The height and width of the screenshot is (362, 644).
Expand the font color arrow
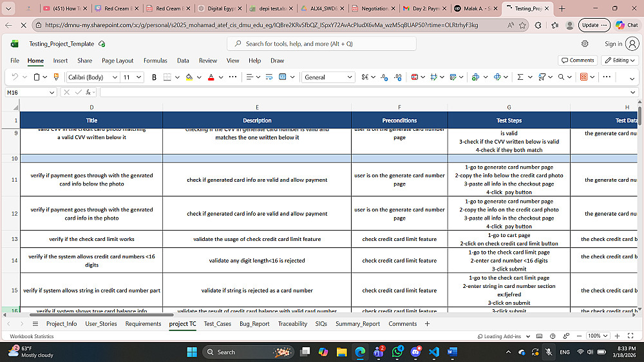tap(221, 77)
